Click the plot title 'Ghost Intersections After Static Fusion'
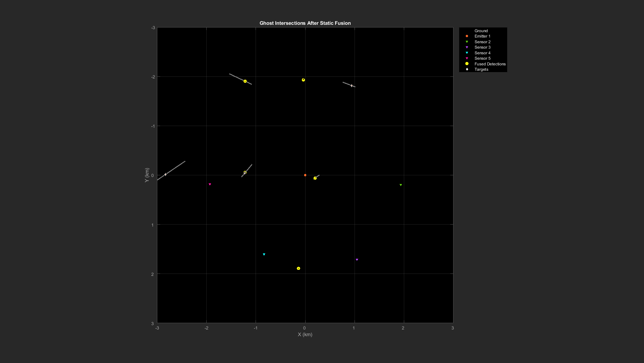The image size is (644, 363). (x=305, y=23)
